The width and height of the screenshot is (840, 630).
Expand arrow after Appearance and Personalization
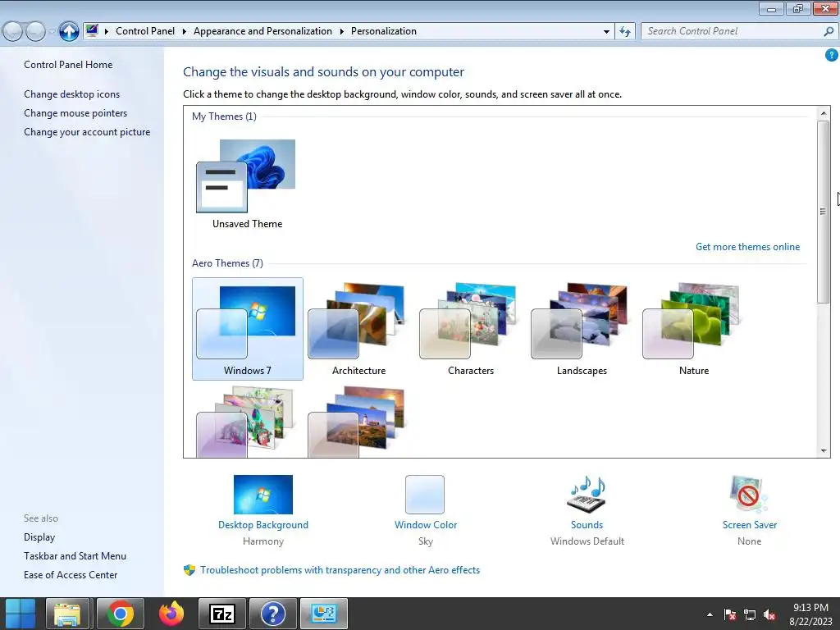pos(341,31)
